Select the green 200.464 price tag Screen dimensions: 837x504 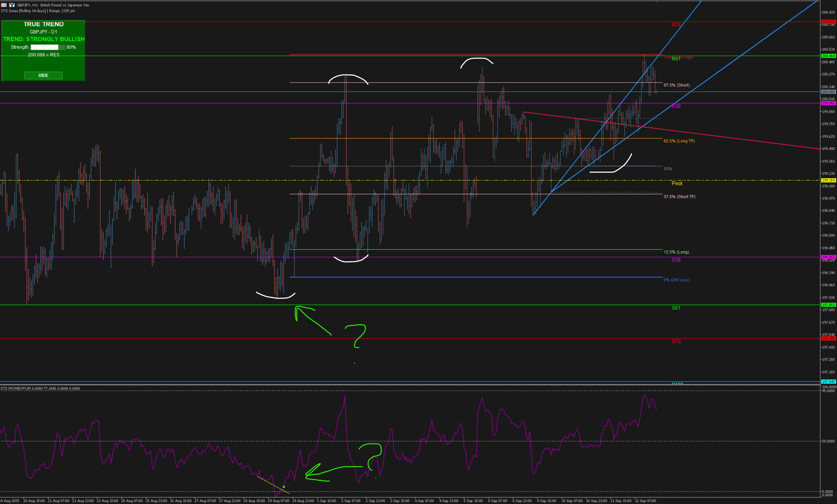[x=828, y=56]
